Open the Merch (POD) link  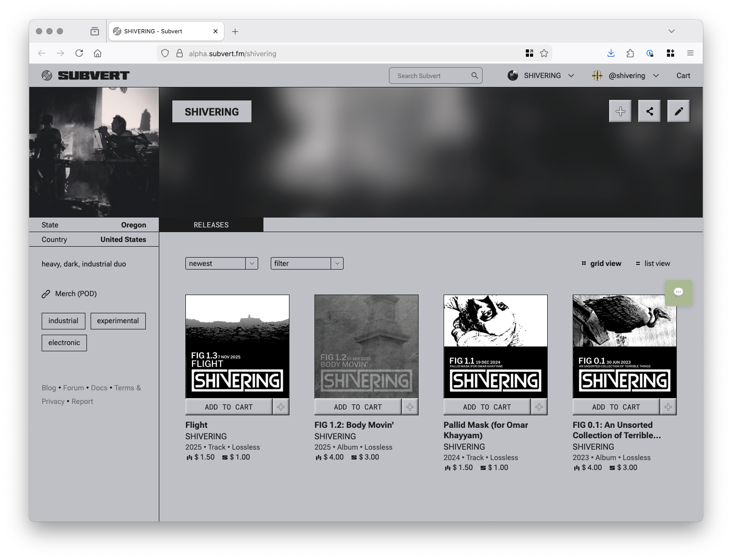click(75, 294)
